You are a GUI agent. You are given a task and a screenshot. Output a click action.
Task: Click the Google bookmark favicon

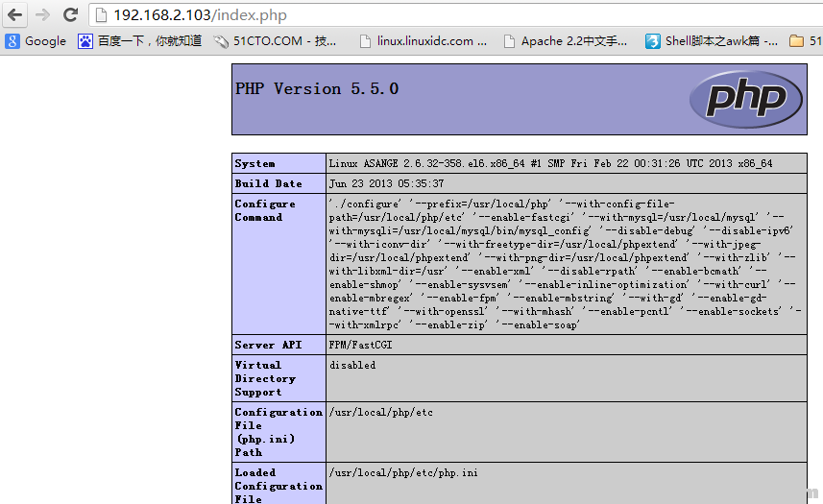click(x=12, y=41)
